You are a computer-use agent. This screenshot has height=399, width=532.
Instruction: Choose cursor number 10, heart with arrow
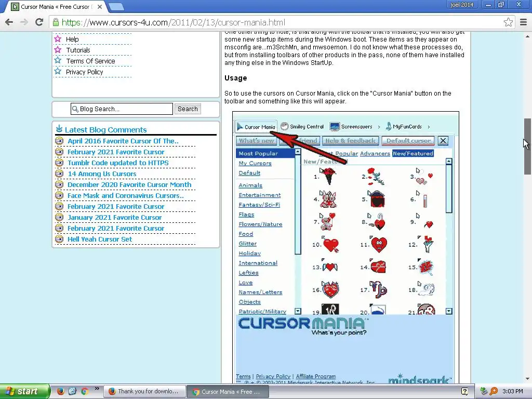point(330,244)
